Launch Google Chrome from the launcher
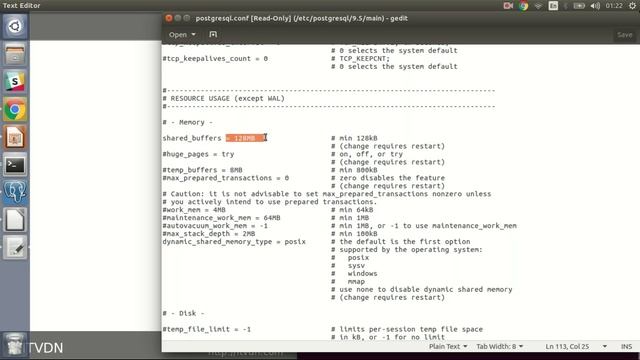The width and height of the screenshot is (640, 360). tap(15, 109)
